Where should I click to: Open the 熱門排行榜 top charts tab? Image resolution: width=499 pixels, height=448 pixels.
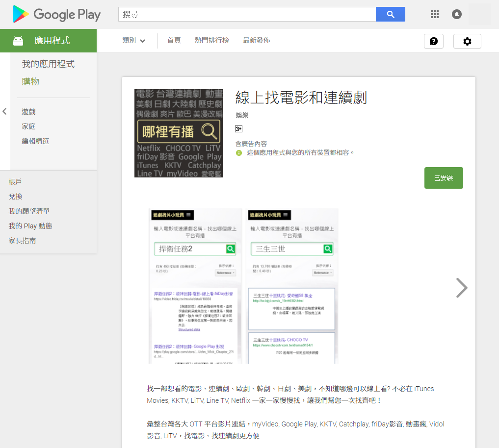point(211,40)
